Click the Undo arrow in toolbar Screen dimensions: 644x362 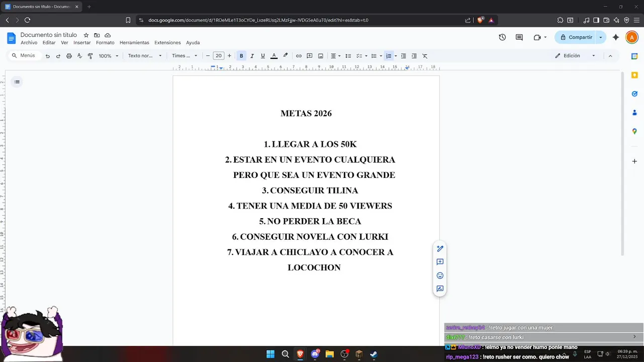48,56
